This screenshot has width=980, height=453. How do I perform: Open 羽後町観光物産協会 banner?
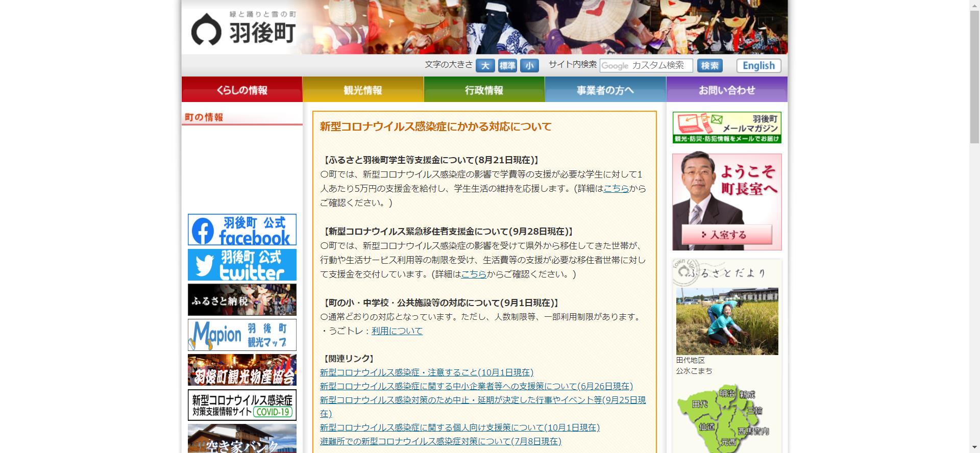[242, 370]
